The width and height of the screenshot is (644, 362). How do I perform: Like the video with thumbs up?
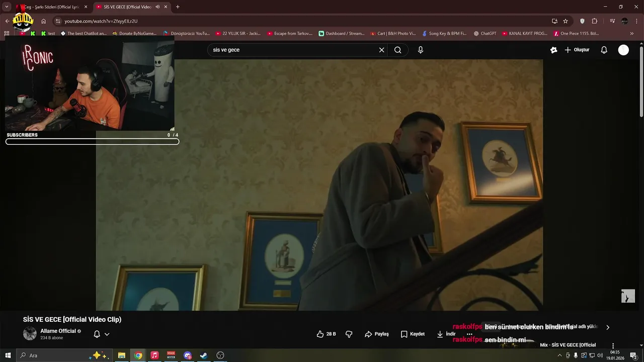click(x=326, y=334)
